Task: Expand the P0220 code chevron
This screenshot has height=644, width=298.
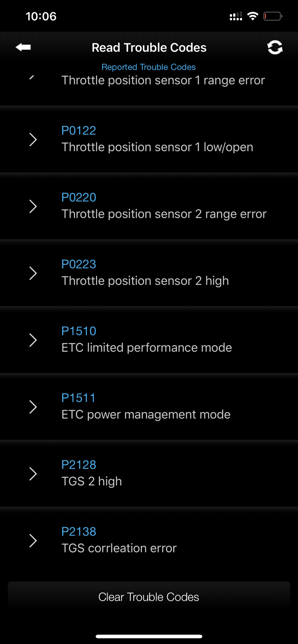Action: (x=33, y=206)
